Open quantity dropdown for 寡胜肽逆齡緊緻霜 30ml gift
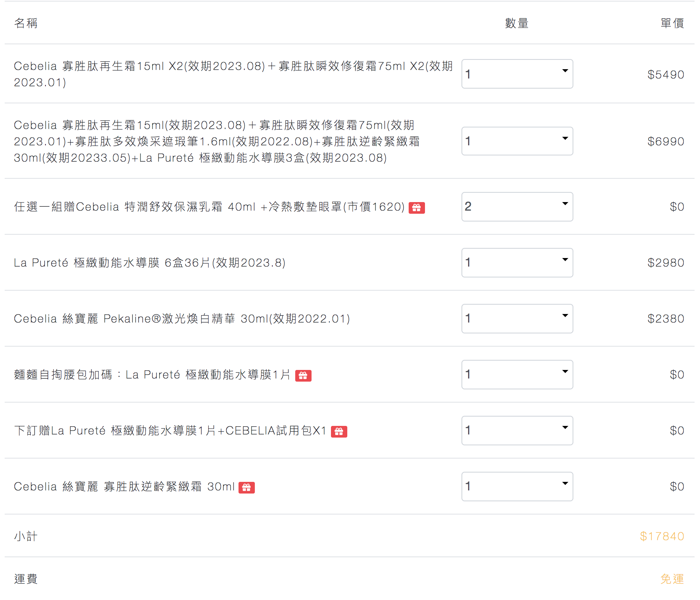The width and height of the screenshot is (700, 600). 517,487
